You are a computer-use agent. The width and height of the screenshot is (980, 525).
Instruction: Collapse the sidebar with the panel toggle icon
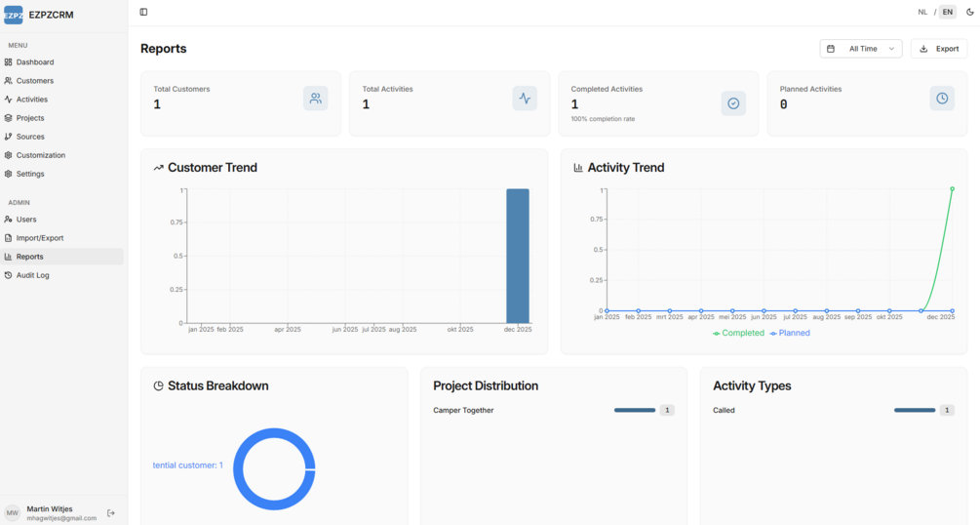pos(143,12)
